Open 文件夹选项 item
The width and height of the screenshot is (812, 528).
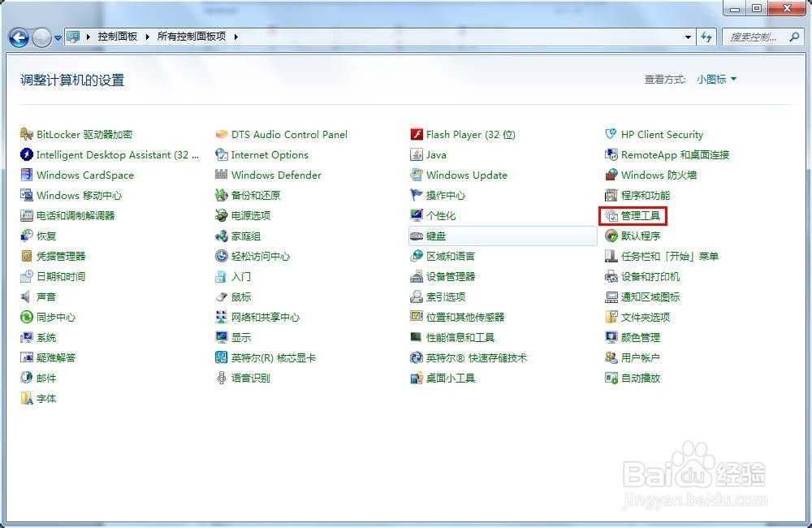pos(646,317)
